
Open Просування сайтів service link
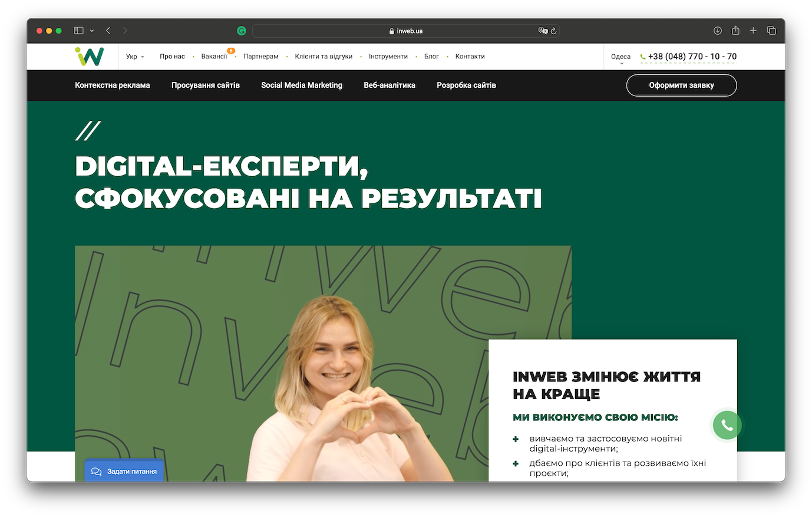[x=206, y=85]
